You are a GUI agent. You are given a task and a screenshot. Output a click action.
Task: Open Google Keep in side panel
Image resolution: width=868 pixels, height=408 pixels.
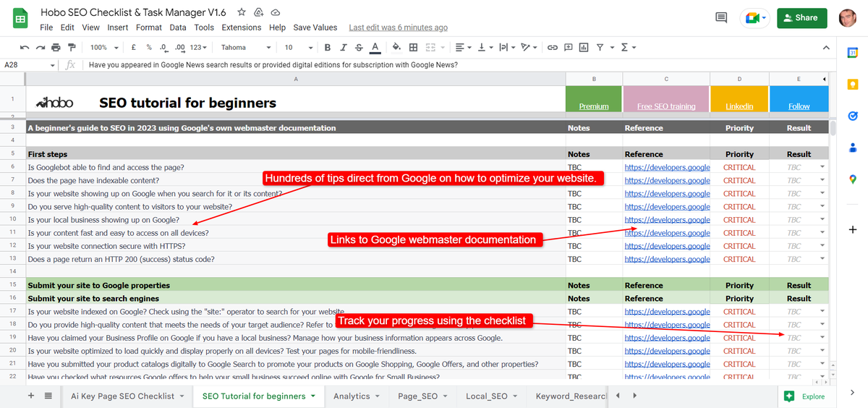tap(853, 84)
